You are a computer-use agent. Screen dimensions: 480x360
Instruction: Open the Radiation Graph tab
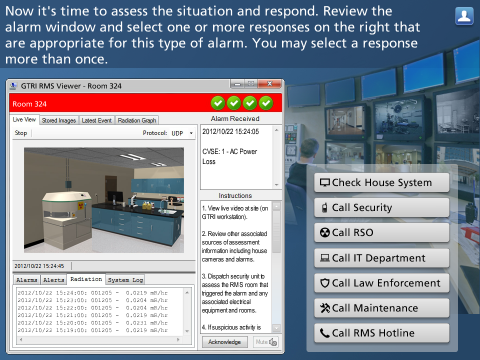click(x=137, y=120)
